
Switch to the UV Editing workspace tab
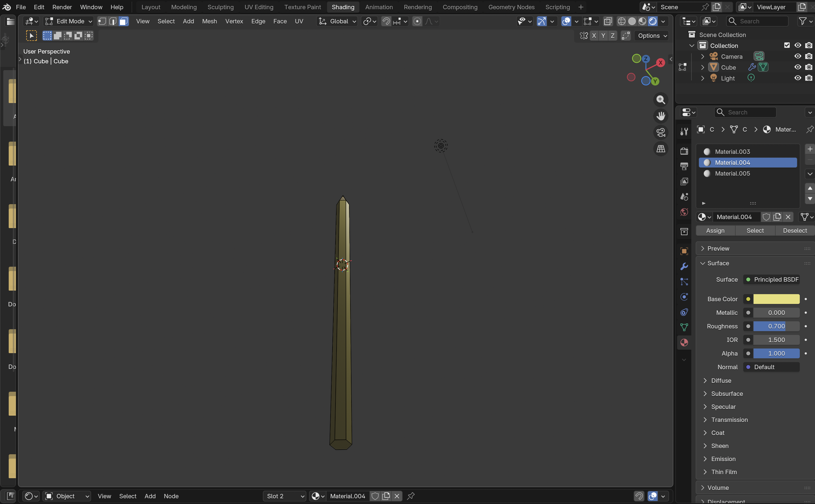point(259,7)
